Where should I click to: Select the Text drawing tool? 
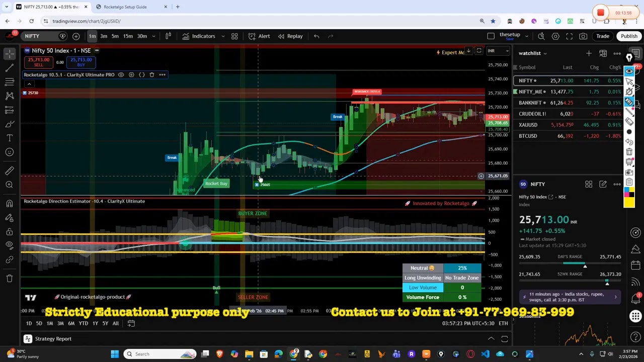coord(10,138)
